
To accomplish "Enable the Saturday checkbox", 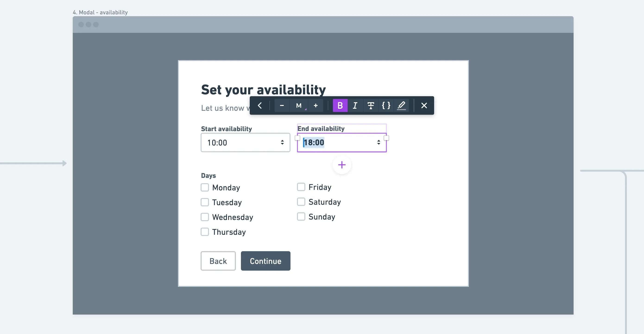I will tap(301, 202).
